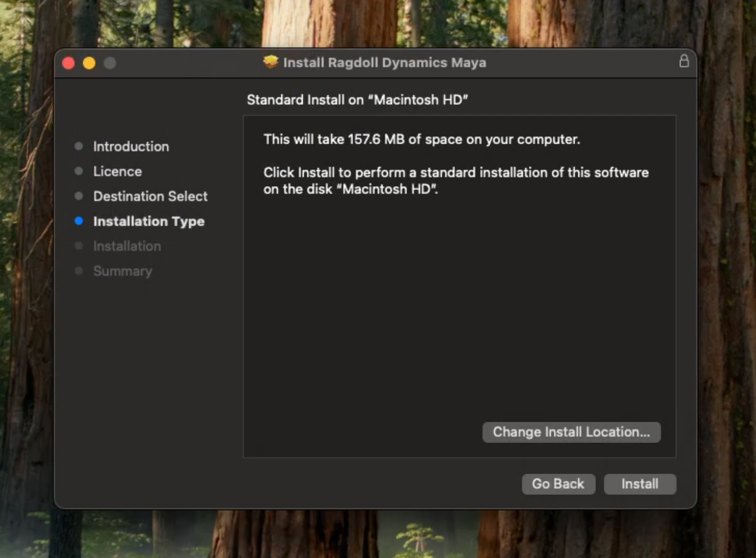Click the "Standard Install on Macintosh HD" heading
The height and width of the screenshot is (558, 756).
(x=357, y=100)
